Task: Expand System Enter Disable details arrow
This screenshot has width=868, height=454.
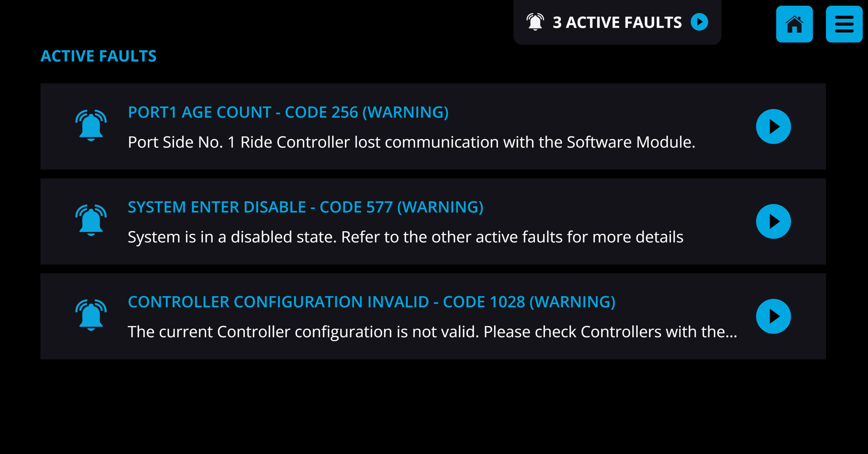Action: [773, 221]
